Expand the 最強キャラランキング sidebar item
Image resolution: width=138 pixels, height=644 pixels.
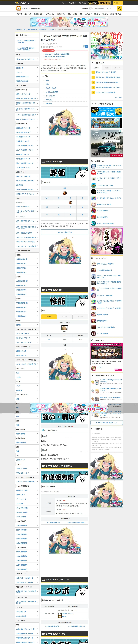[x=27, y=94]
